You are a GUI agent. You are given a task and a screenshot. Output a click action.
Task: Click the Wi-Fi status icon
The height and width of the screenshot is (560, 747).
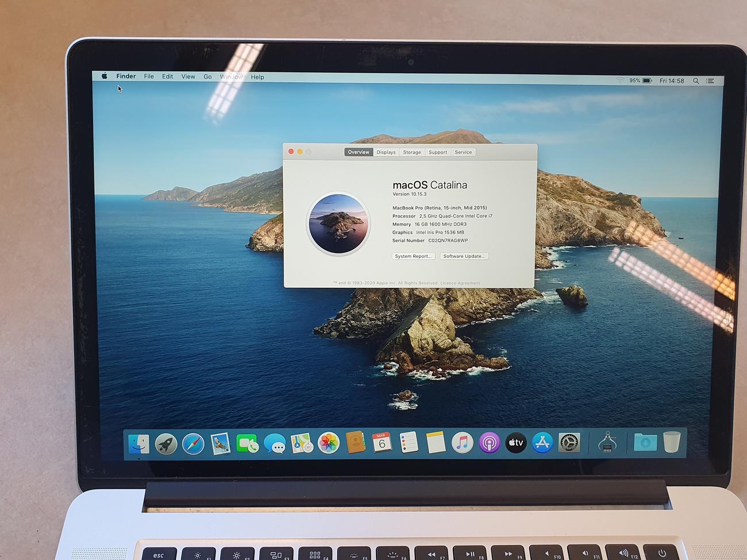tap(619, 80)
